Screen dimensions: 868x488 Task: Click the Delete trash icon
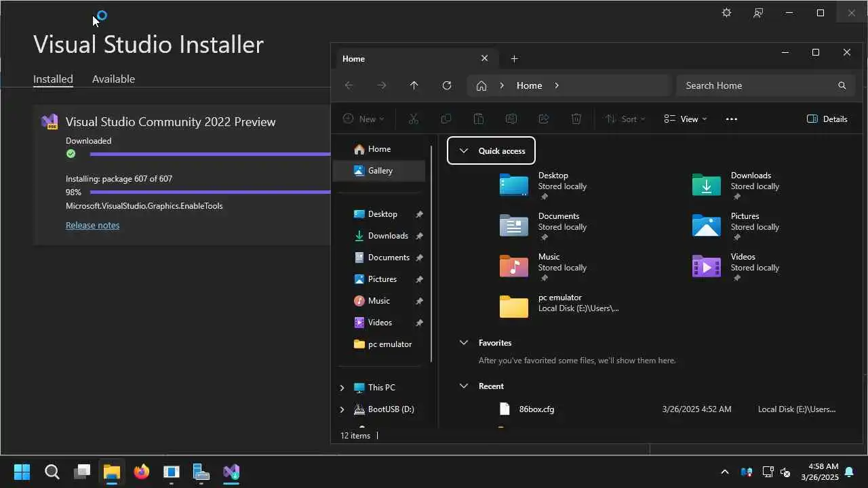(576, 119)
